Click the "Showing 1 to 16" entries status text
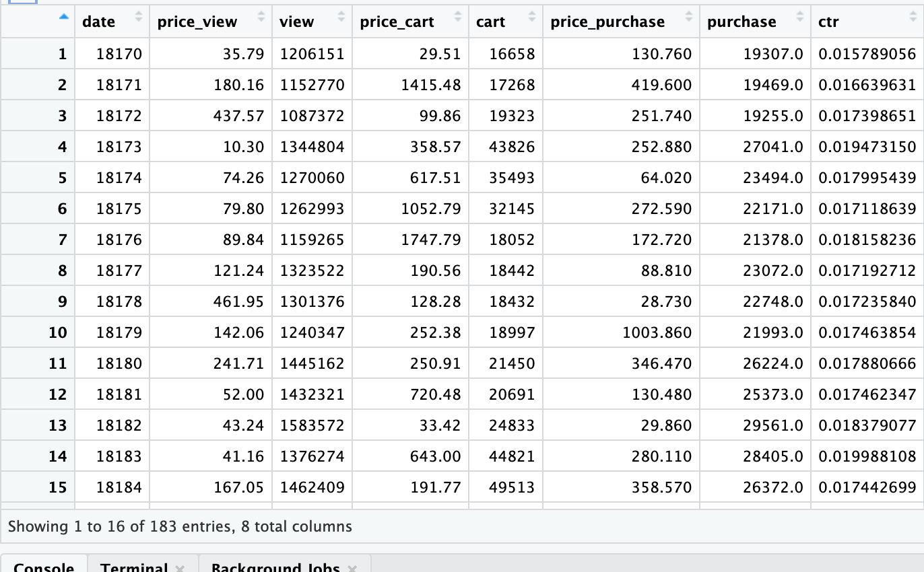The height and width of the screenshot is (572, 924). click(x=180, y=526)
